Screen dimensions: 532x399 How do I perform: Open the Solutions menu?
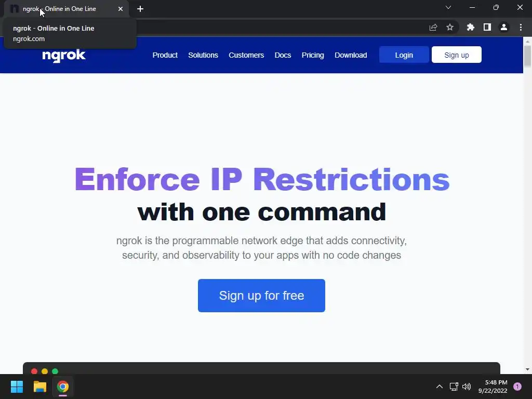click(203, 55)
